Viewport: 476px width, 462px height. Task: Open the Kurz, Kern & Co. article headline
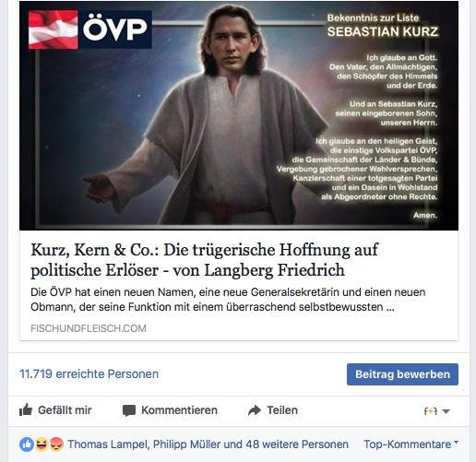[x=204, y=260]
